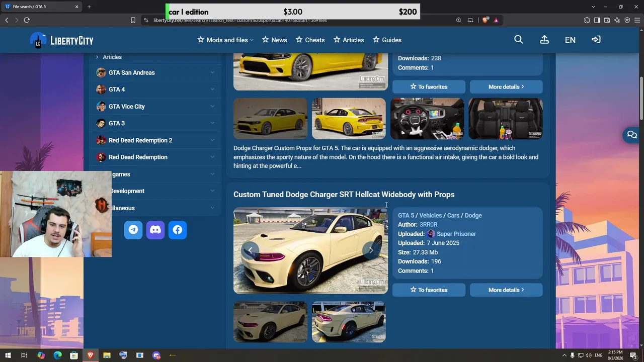Click the sign-in icon in site header

coord(596,40)
